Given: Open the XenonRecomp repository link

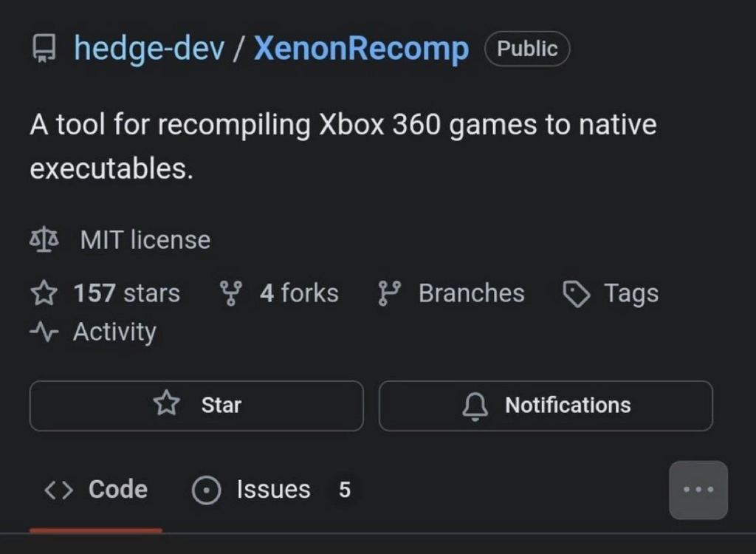Looking at the screenshot, I should pyautogui.click(x=361, y=49).
